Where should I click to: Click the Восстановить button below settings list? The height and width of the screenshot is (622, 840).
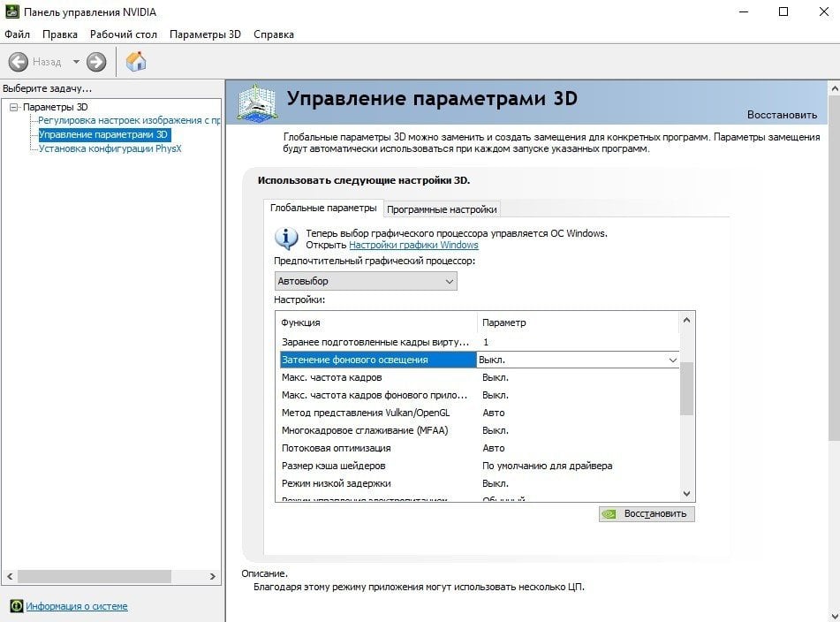[x=647, y=514]
